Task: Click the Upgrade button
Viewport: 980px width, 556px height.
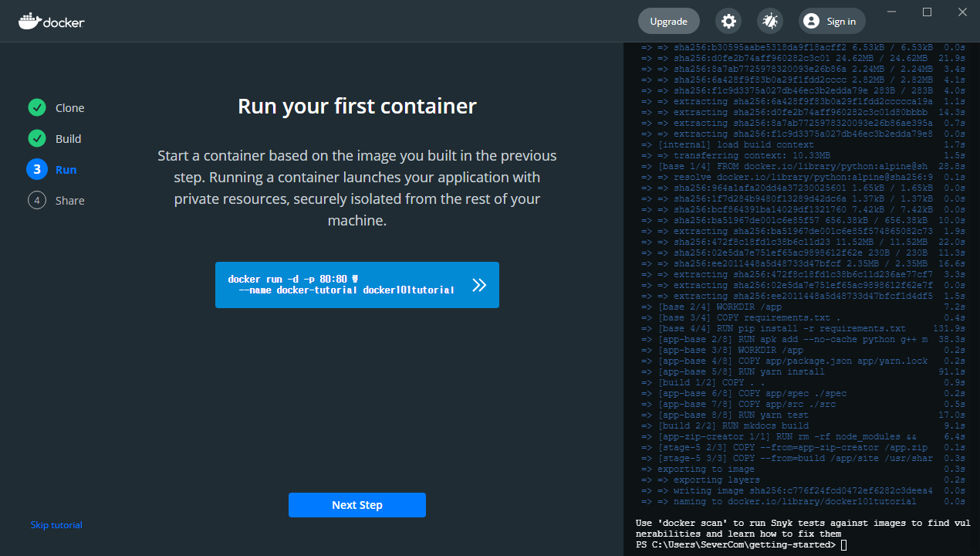Action: [668, 21]
